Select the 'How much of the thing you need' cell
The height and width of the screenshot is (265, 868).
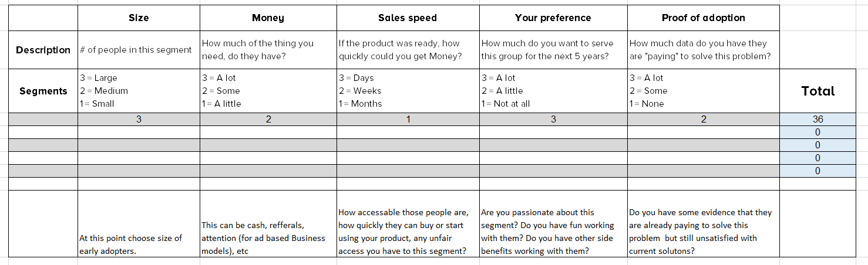[x=268, y=50]
